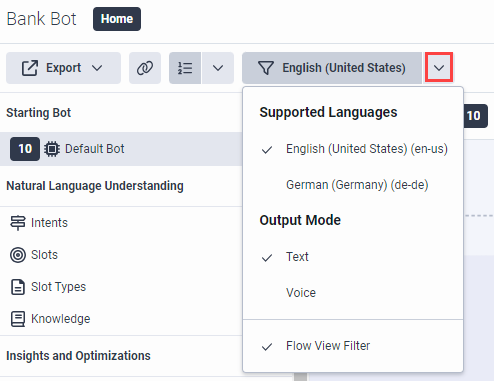494x381 pixels.
Task: Toggle the Flow View Filter option
Action: pos(353,346)
